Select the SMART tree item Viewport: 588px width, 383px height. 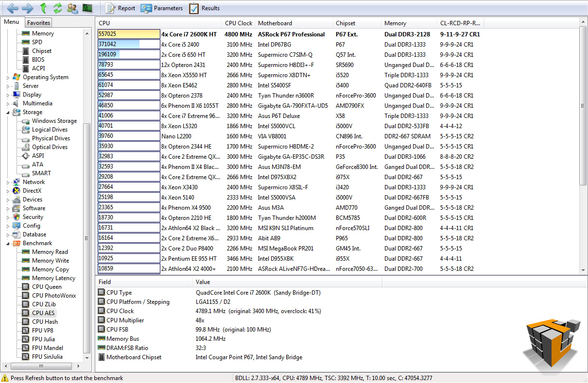[x=41, y=173]
